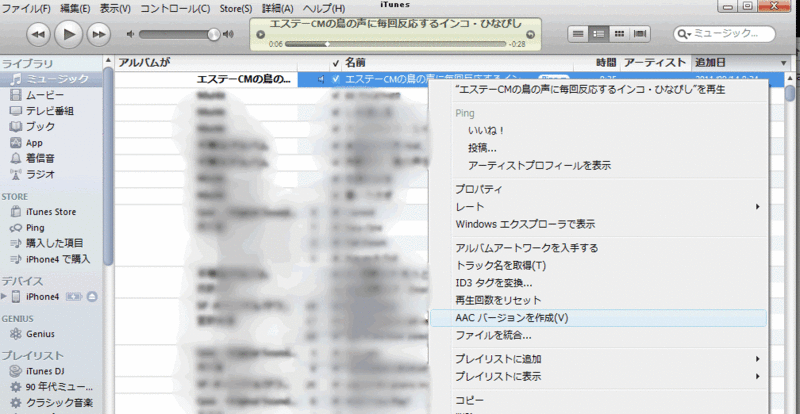This screenshot has width=800, height=414.
Task: Click the round icon above remaining time
Action: pos(530,35)
